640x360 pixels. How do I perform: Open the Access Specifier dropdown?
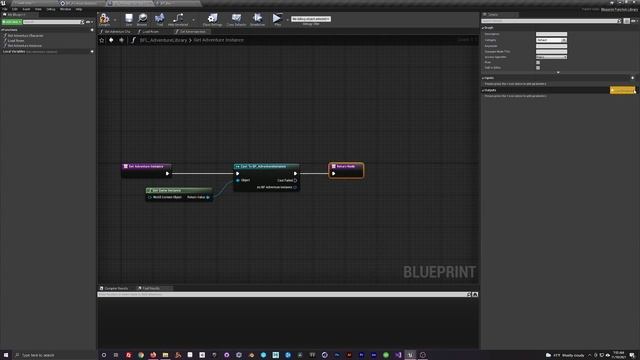coord(551,57)
